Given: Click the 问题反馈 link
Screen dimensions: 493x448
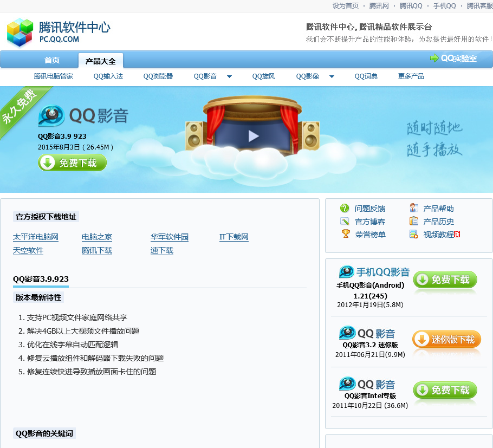Looking at the screenshot, I should coord(369,209).
